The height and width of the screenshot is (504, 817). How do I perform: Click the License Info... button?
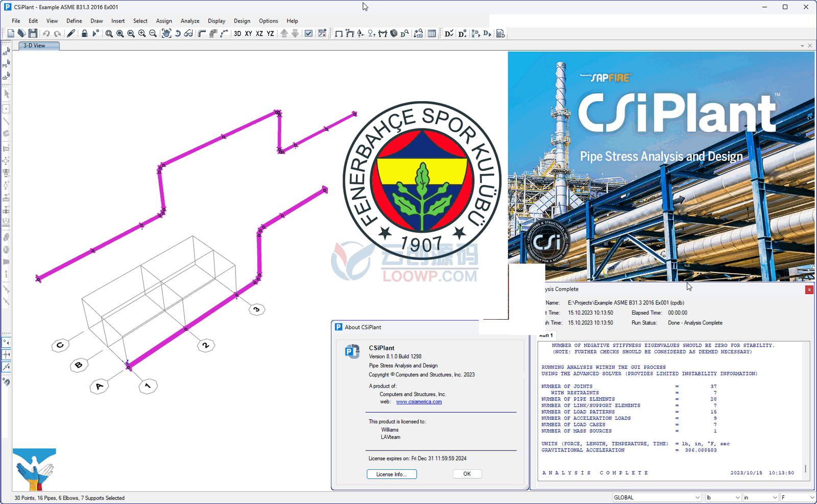point(392,474)
